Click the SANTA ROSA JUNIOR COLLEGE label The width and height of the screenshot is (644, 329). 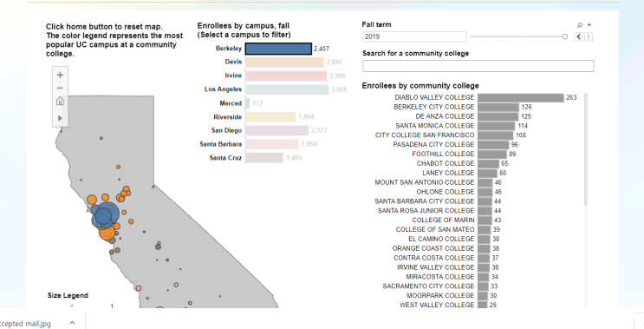point(426,211)
